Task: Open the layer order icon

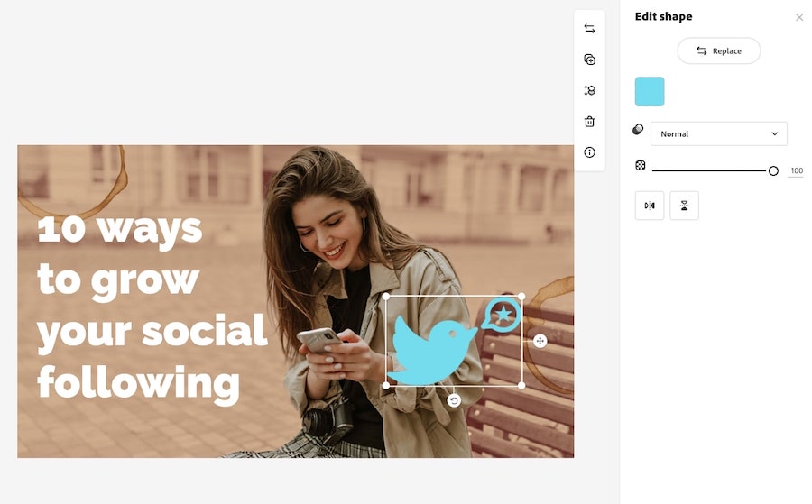Action: 589,90
